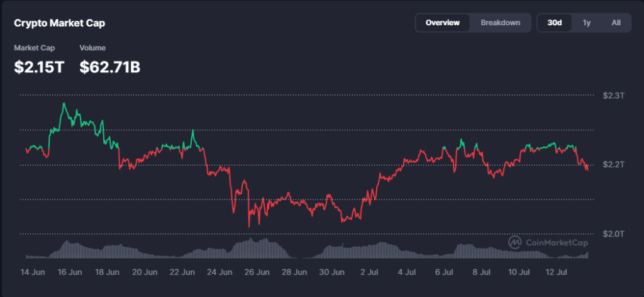The width and height of the screenshot is (644, 297).
Task: Click the lowest red dip near 26 Jun
Action: pyautogui.click(x=249, y=226)
